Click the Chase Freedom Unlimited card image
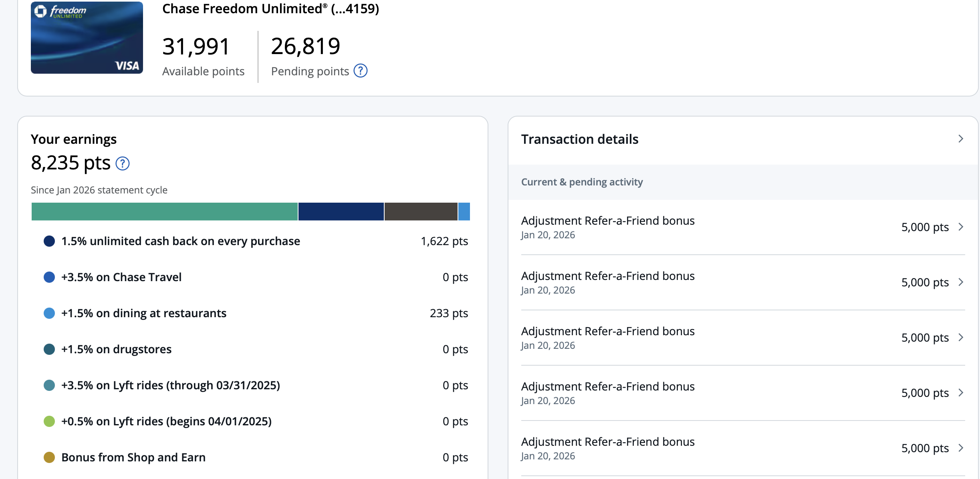The width and height of the screenshot is (980, 479). 87,38
